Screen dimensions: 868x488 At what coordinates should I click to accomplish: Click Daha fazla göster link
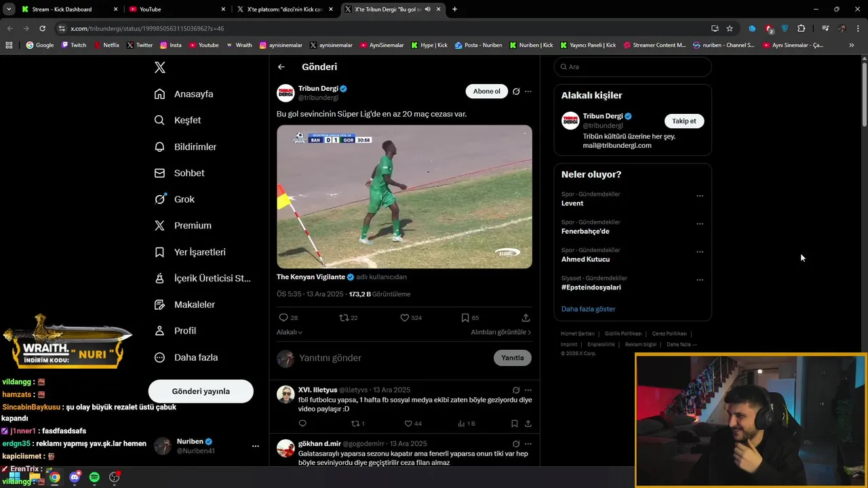pos(589,309)
